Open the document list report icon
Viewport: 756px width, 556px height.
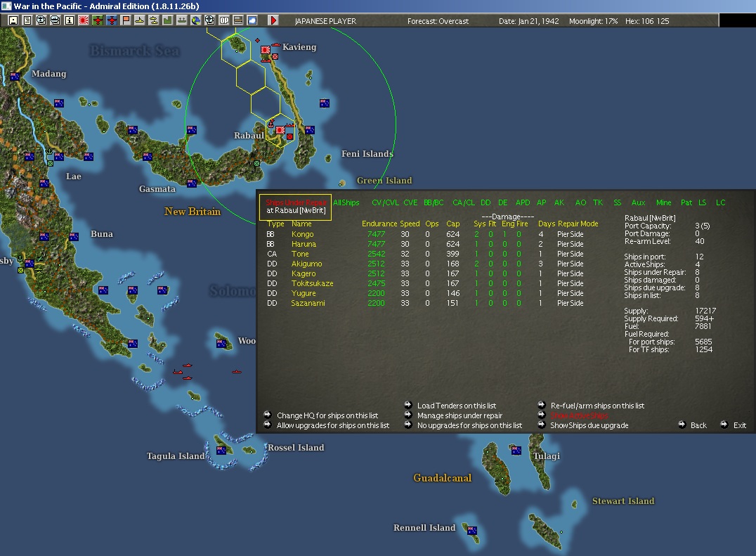[27, 20]
